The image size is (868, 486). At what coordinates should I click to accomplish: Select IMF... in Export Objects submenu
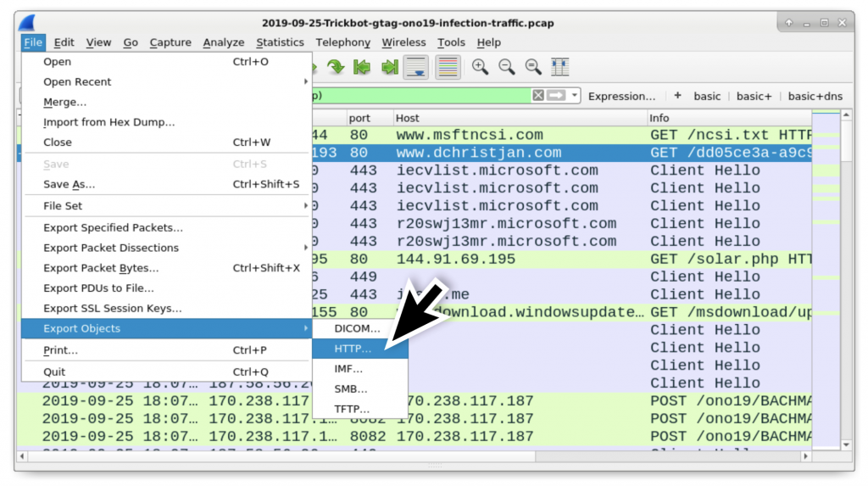coord(360,368)
